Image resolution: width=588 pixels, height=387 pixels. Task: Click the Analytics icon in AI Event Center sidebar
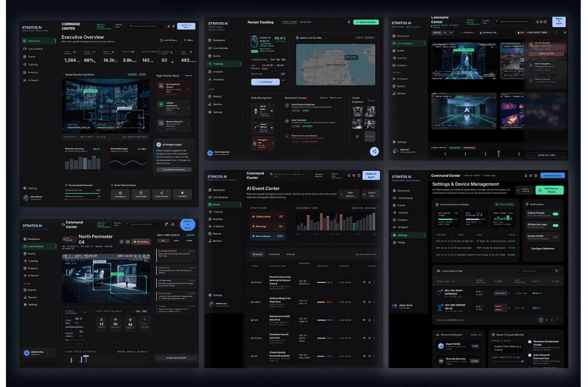210,219
